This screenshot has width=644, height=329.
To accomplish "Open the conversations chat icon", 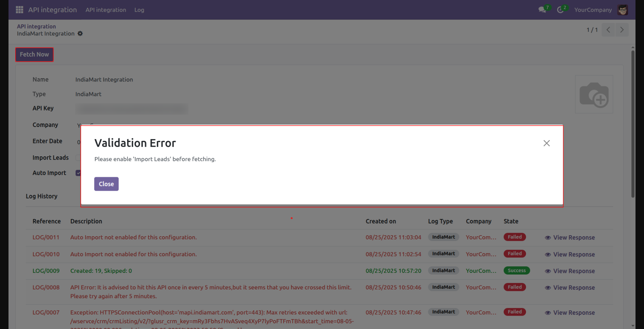I will pyautogui.click(x=542, y=10).
